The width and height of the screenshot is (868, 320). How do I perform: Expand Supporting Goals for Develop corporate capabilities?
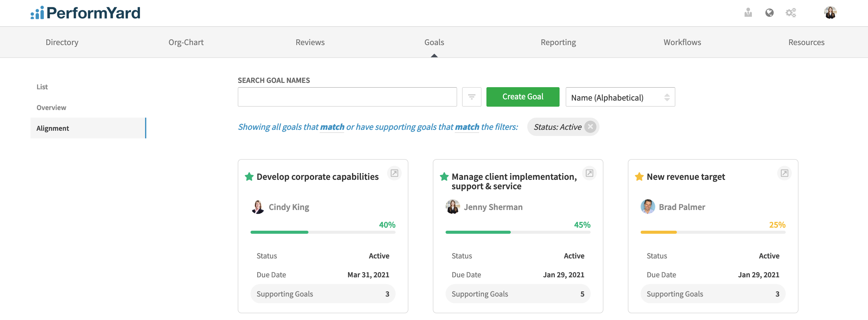click(323, 294)
